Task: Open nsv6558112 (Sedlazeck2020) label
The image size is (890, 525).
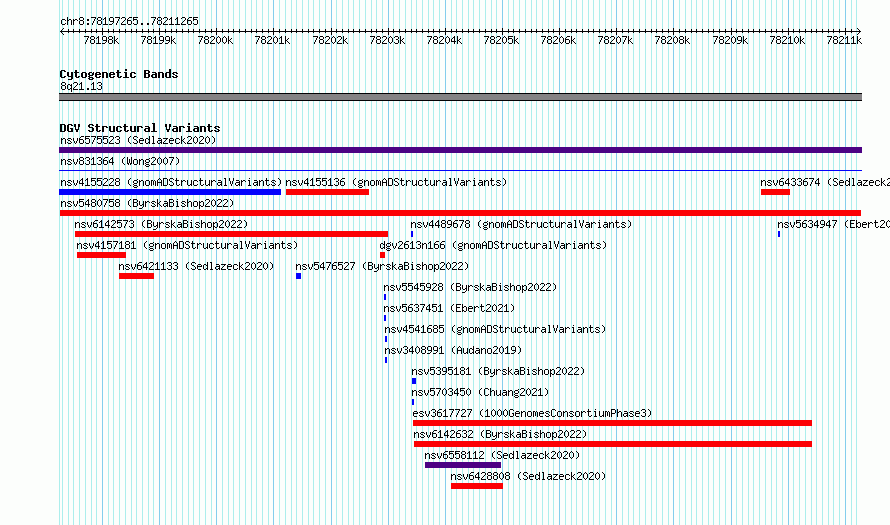Action: point(502,455)
